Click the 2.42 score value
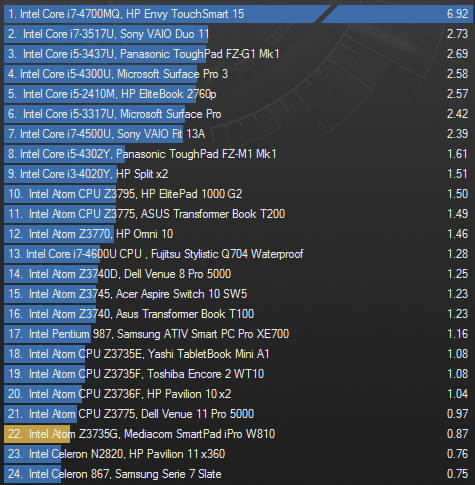 tap(457, 114)
